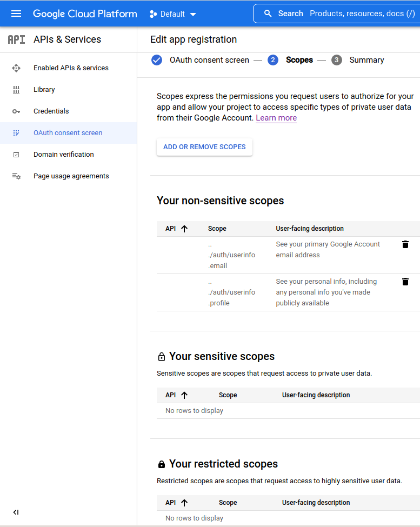Viewport: 420px width, 527px height.
Task: Open the Learn more link
Action: (276, 118)
